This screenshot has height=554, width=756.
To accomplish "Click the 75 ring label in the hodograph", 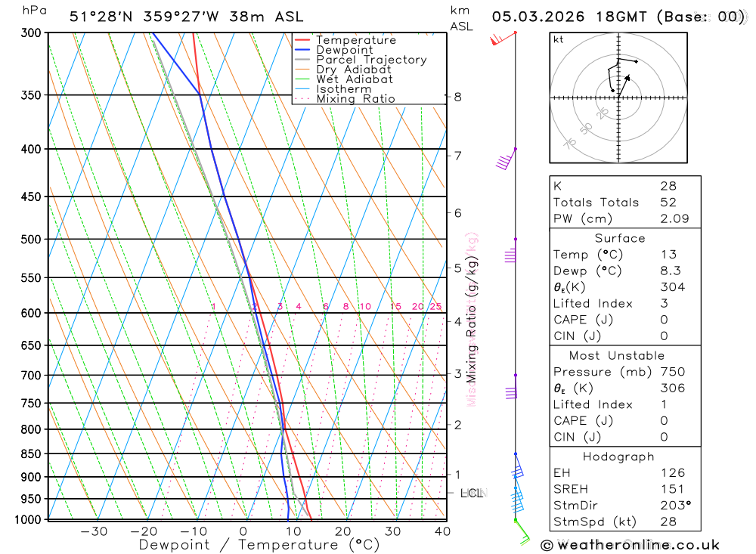I will click(570, 144).
